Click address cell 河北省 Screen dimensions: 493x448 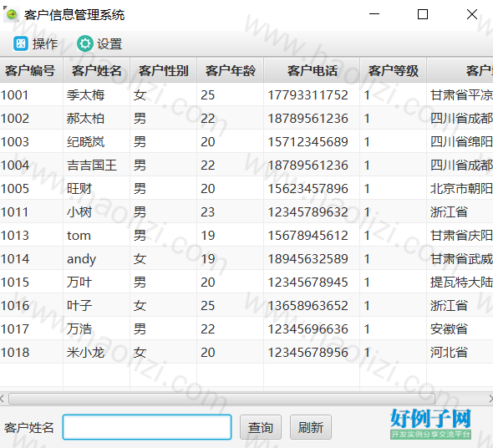460,352
